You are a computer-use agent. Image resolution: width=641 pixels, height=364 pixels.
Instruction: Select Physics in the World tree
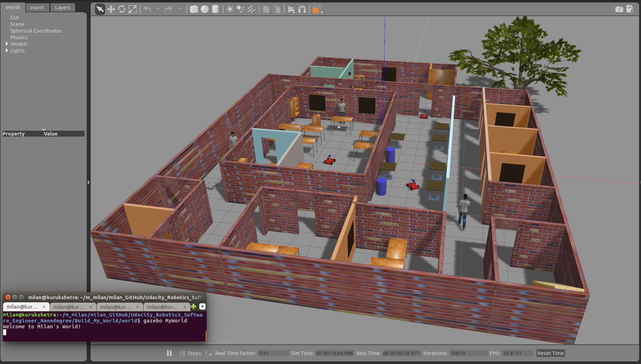(x=19, y=37)
